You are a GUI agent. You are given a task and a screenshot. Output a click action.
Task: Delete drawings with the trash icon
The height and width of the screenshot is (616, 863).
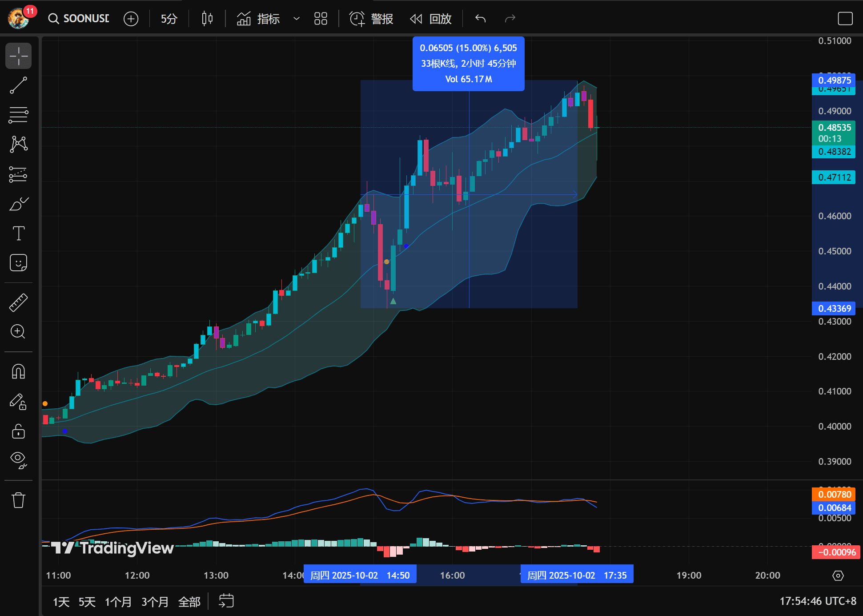[x=18, y=500]
